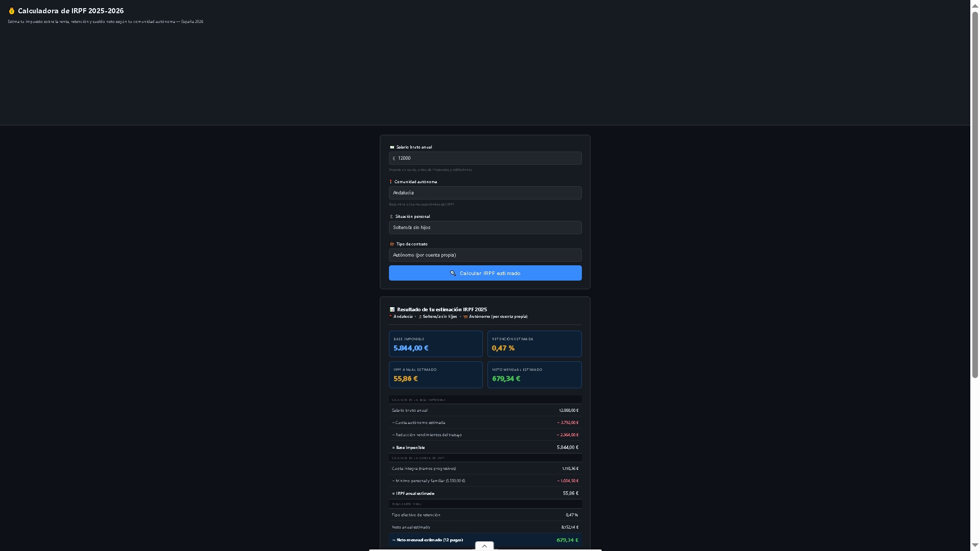
Task: Click the Retención estimada result card
Action: pyautogui.click(x=534, y=344)
